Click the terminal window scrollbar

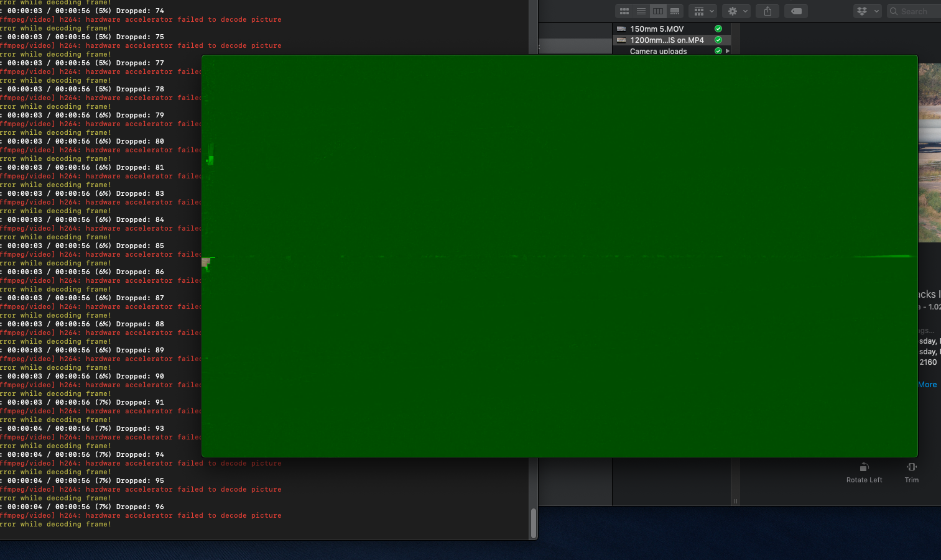[x=534, y=522]
